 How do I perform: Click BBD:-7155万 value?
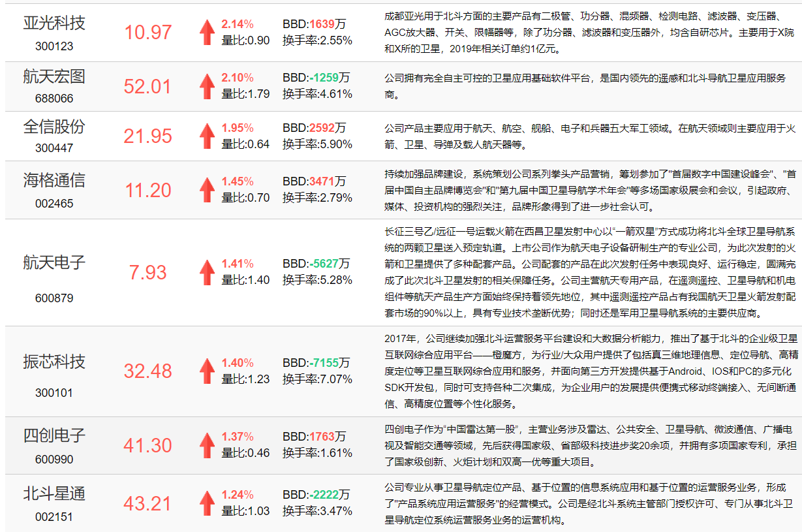click(316, 362)
